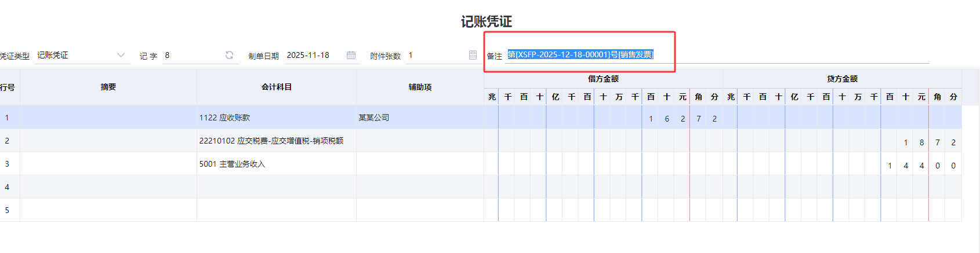Click the 某某公司 auxiliary item cell
This screenshot has height=253, width=980.
(420, 118)
